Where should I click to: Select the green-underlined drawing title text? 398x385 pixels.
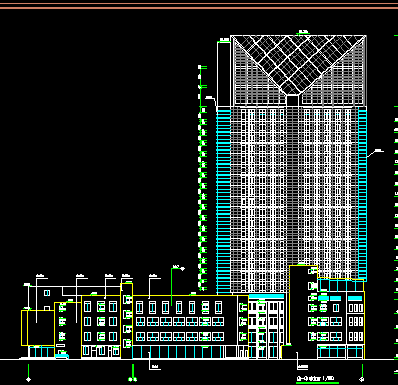[x=315, y=378]
